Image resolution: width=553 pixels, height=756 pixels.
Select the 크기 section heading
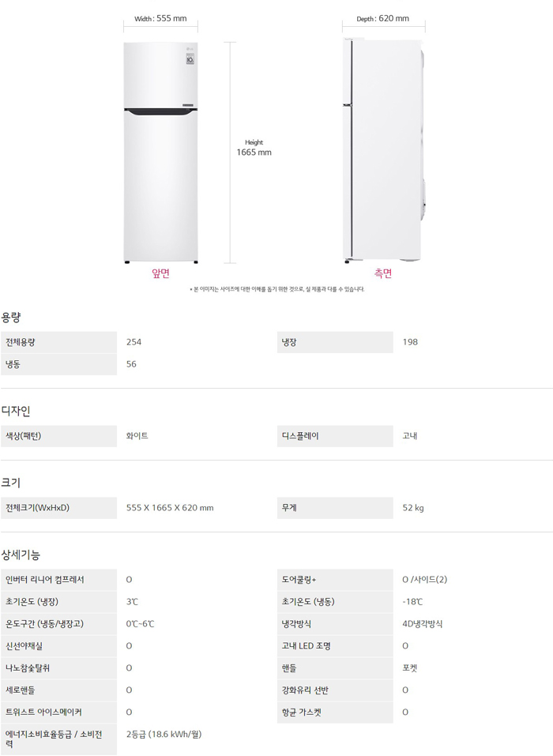[x=11, y=482]
